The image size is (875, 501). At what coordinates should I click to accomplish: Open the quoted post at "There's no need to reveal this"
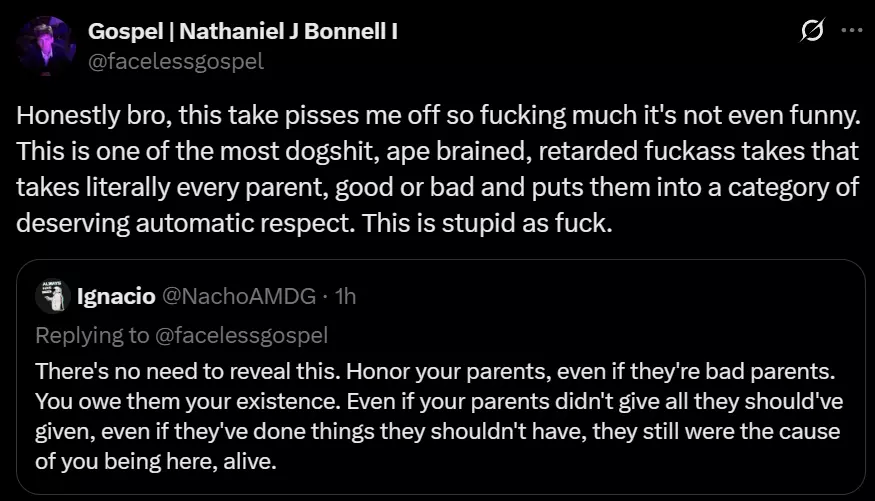point(188,371)
